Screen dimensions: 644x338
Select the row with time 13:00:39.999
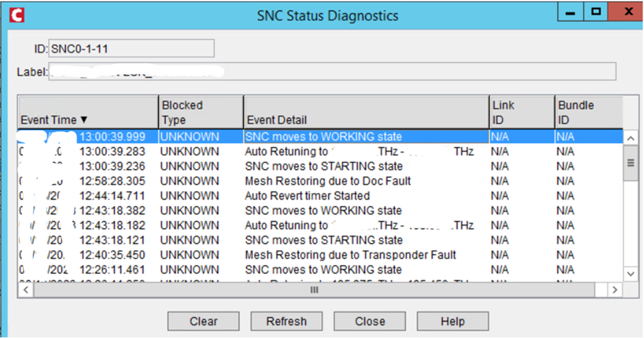point(321,137)
